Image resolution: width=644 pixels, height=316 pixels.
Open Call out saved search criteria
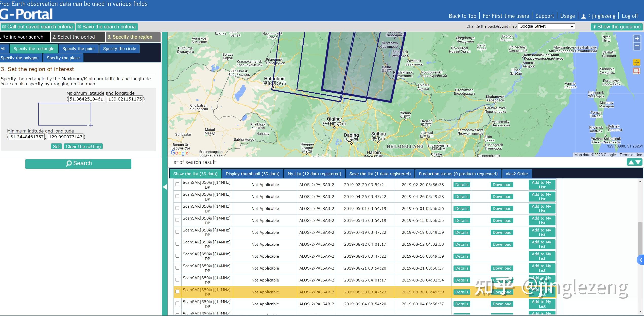pos(38,27)
